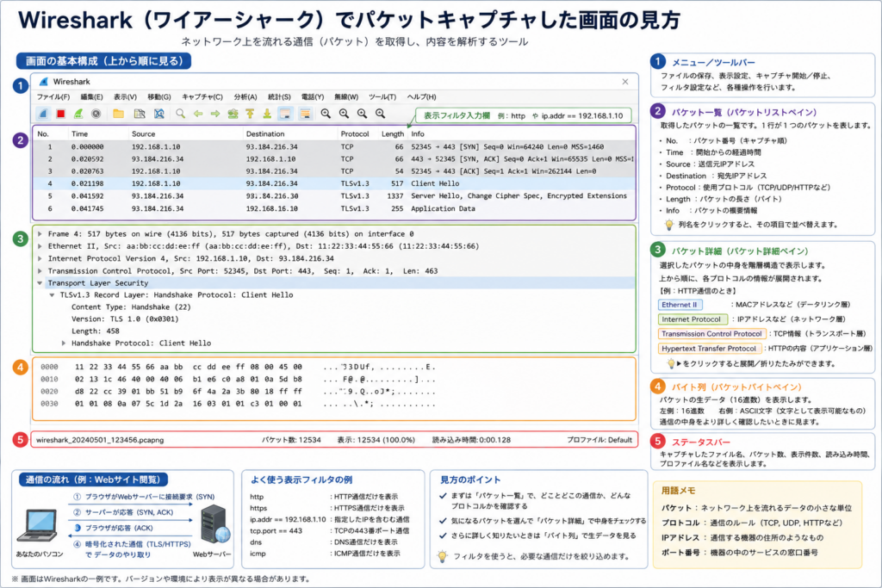This screenshot has width=882, height=588.
Task: Collapse TLSv1.3 Record Layer node
Action: pos(52,295)
